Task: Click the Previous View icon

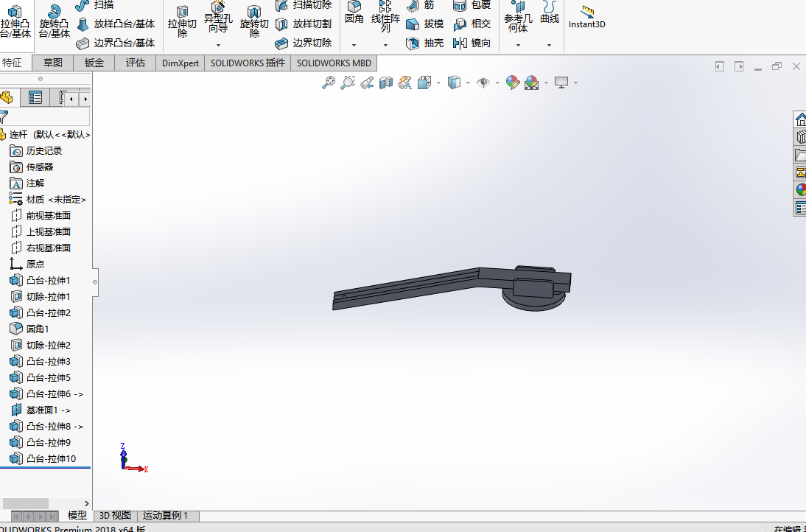Action: (x=366, y=83)
